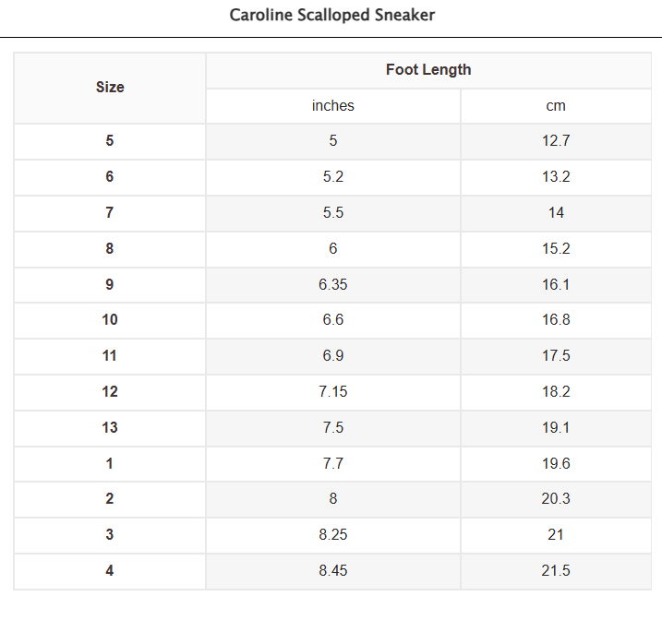
Task: Select the 8 inches cell
Action: point(333,499)
